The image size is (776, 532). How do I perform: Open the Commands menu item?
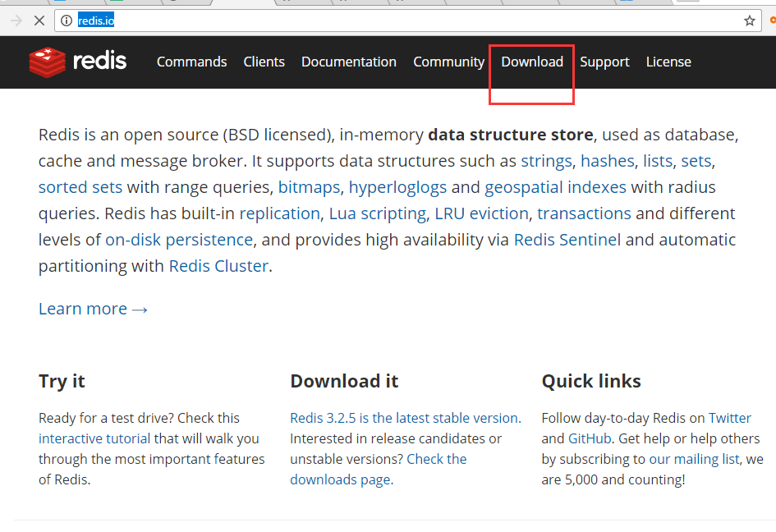[191, 62]
